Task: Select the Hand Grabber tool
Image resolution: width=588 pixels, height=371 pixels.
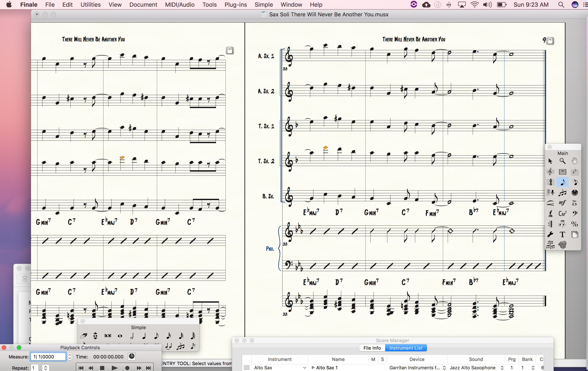Action: (575, 161)
